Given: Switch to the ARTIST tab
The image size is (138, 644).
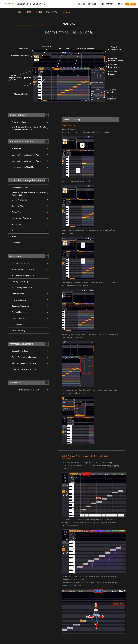Looking at the screenshot, I should point(39,12).
